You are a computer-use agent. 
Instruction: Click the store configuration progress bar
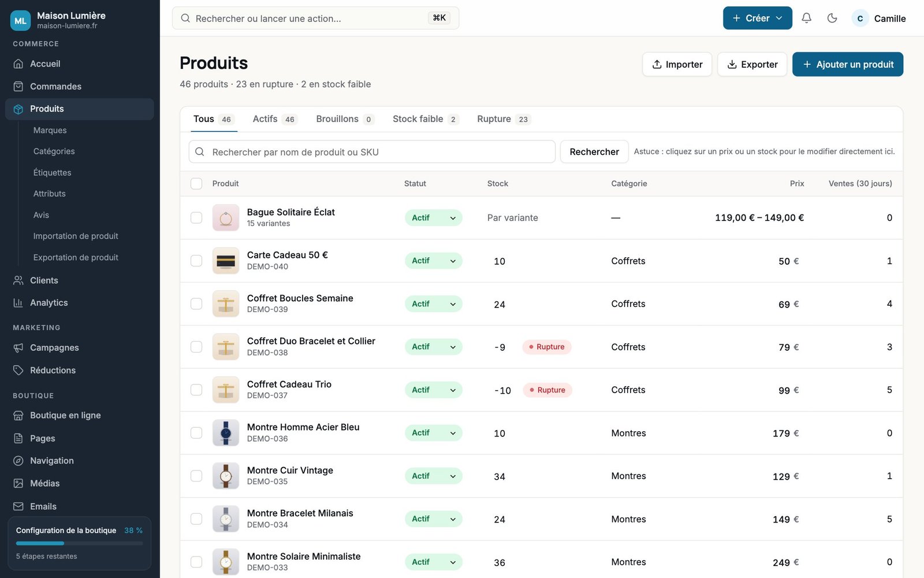pos(79,543)
